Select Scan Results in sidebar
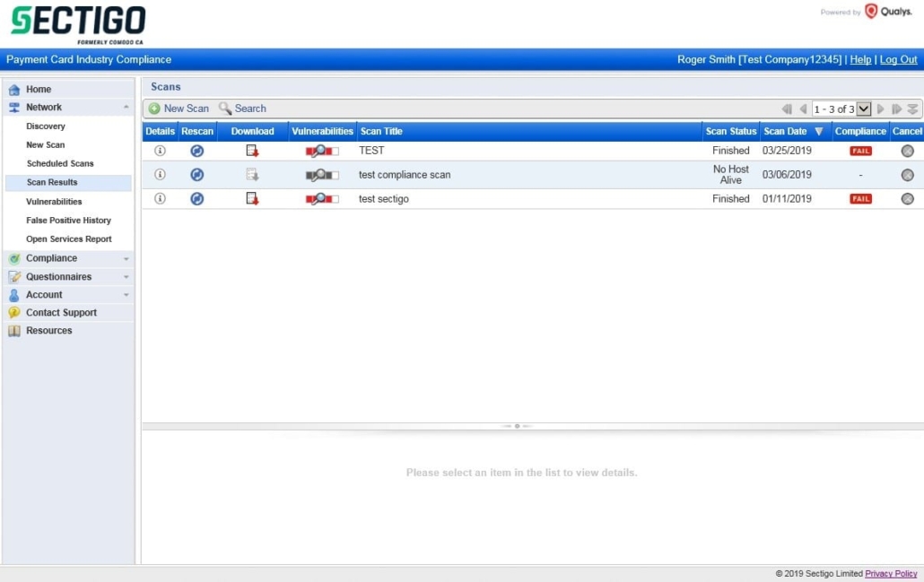This screenshot has width=924, height=582. [x=68, y=183]
